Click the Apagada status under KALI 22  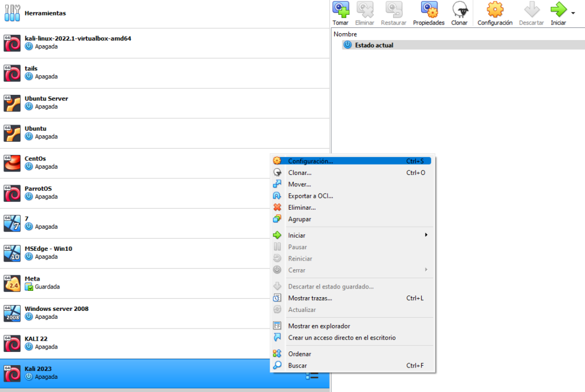[46, 347]
